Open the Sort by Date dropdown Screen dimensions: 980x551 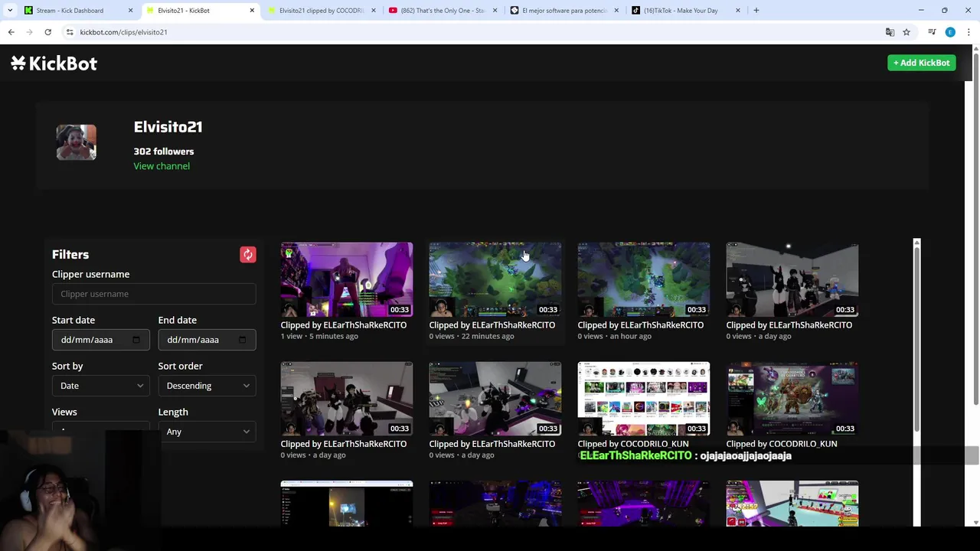tap(100, 386)
